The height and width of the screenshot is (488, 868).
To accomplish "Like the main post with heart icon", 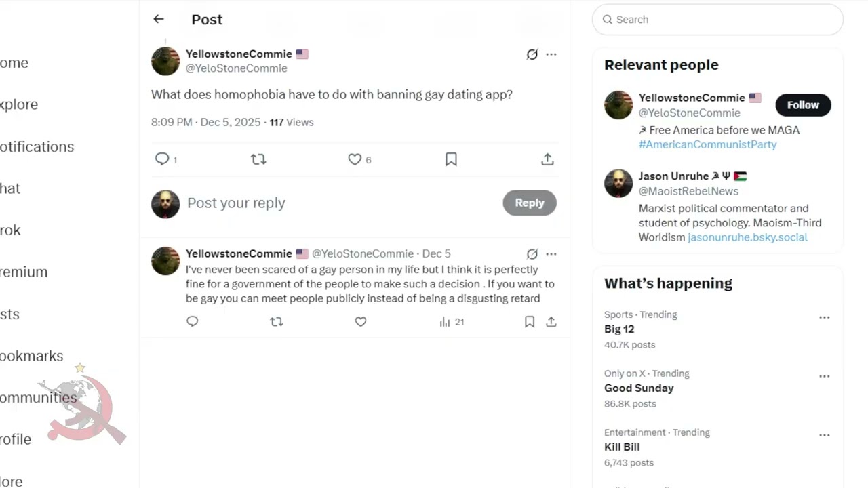I will pos(355,159).
